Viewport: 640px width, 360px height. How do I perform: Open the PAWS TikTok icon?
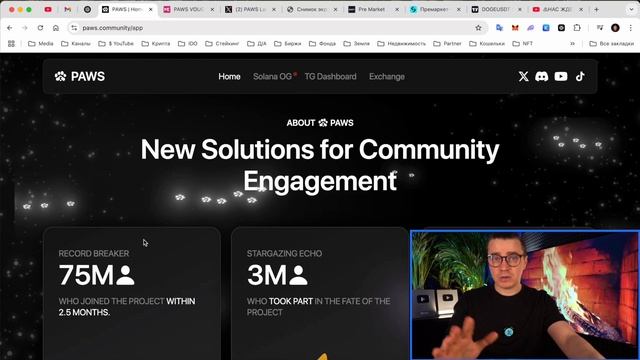tap(580, 76)
